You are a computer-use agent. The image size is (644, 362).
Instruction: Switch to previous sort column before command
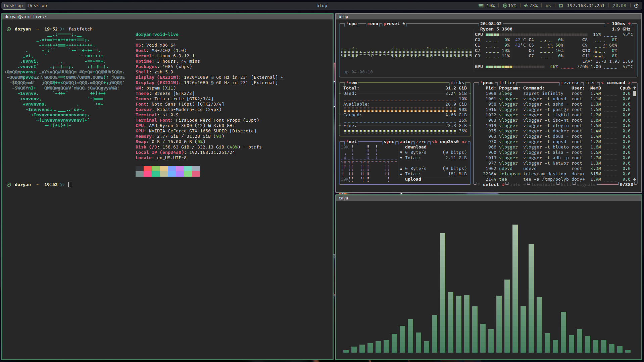tap(602, 83)
